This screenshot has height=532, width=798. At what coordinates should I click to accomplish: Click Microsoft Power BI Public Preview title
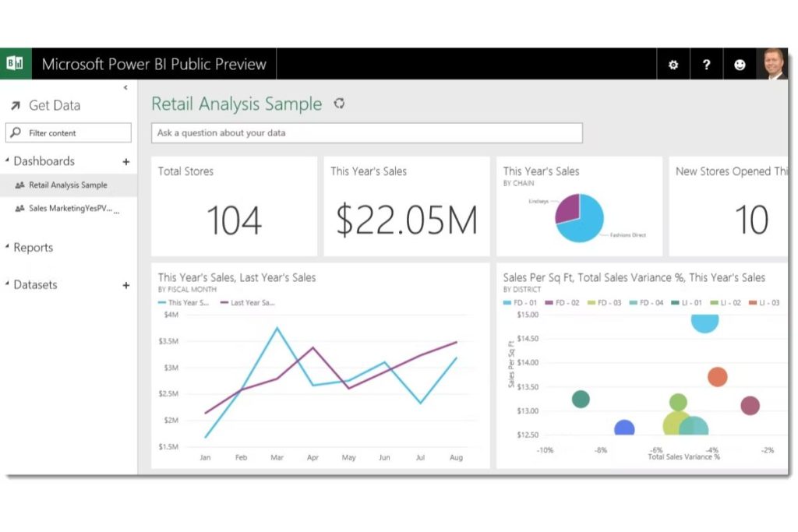pyautogui.click(x=154, y=64)
